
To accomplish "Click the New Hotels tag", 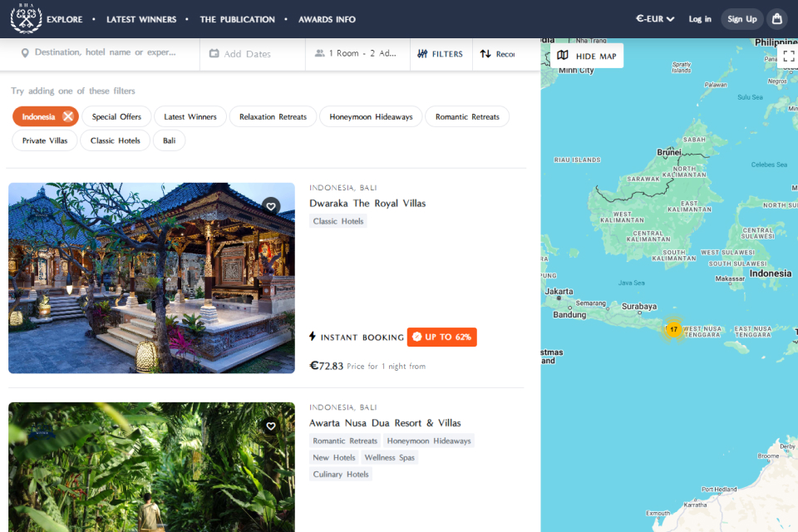I will (334, 458).
